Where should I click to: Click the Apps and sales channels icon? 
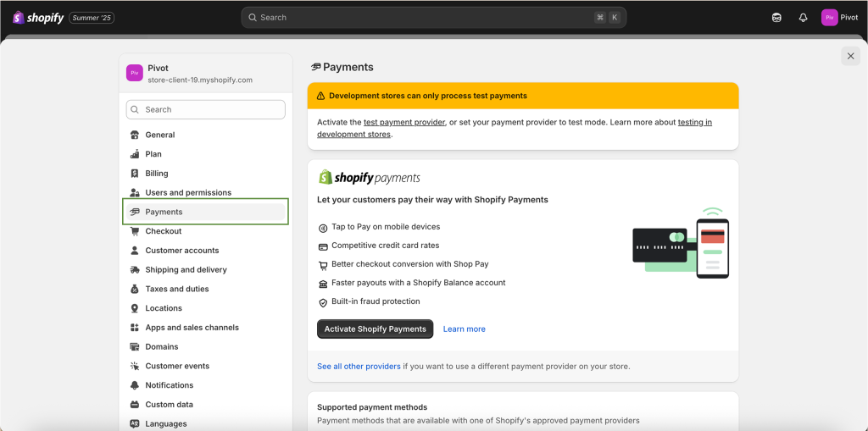point(135,328)
